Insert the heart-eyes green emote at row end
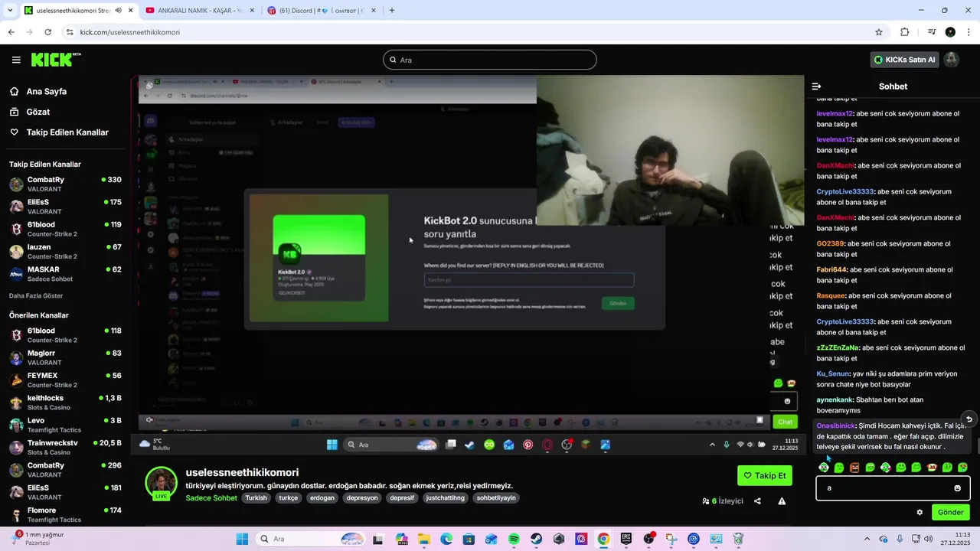The image size is (980, 551). (962, 468)
